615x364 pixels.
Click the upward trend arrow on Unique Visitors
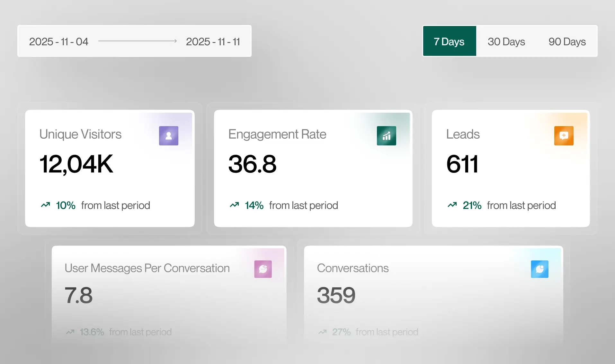tap(45, 205)
